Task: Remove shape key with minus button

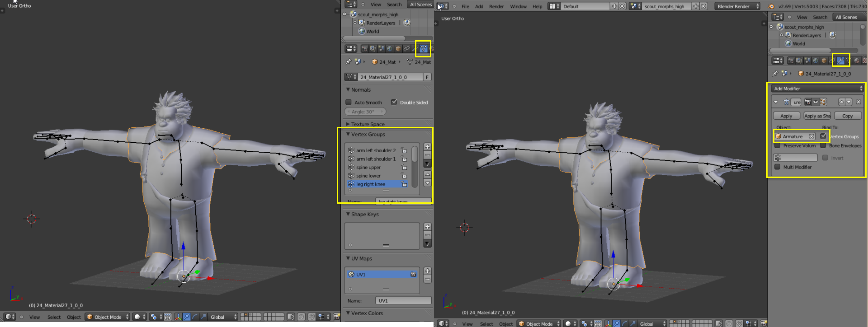Action: (x=427, y=235)
